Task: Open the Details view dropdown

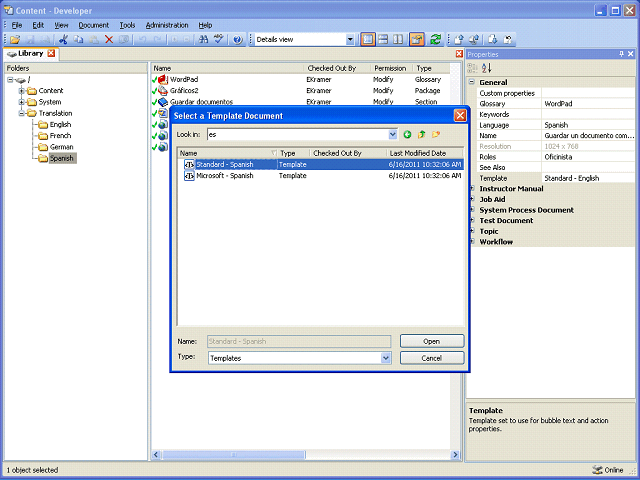Action: [x=350, y=40]
